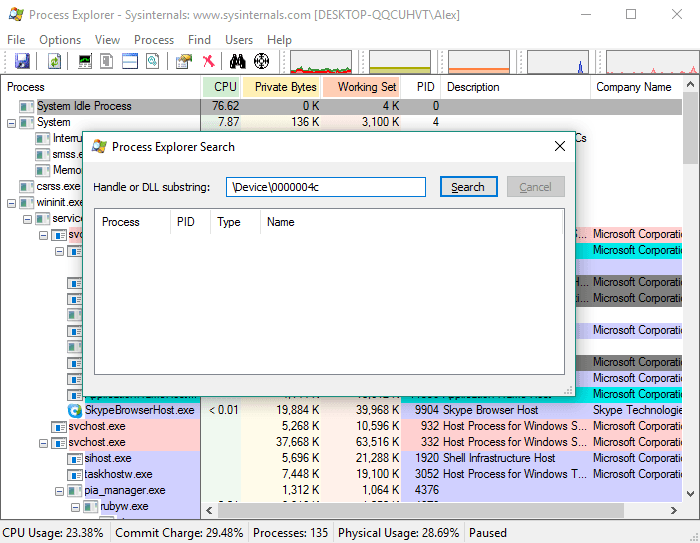Click the 'CPU Usage: 23.38%' status entry

pos(54,533)
